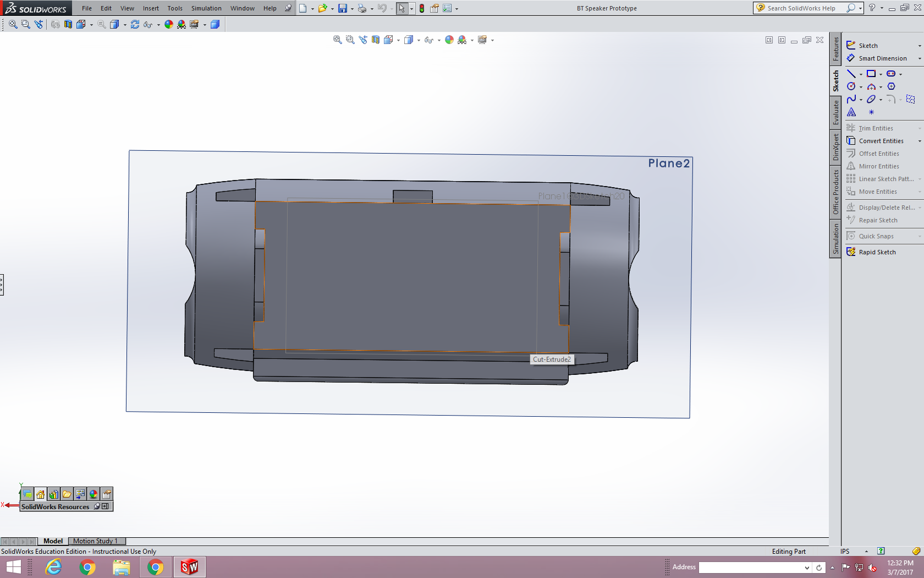Select the Spline sketch tool

(851, 99)
